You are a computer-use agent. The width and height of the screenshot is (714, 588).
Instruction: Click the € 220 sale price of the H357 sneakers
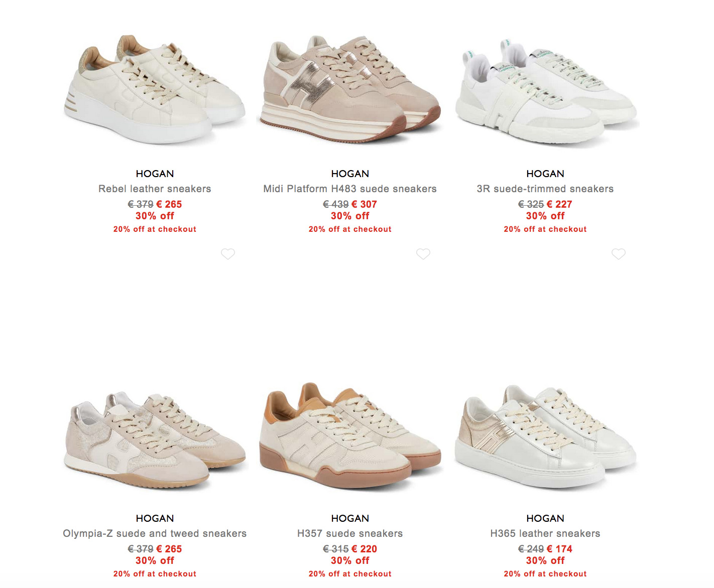pyautogui.click(x=364, y=549)
